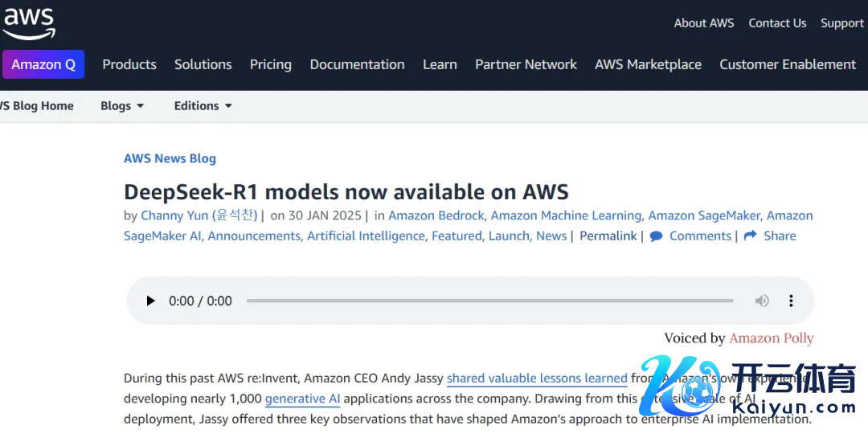Open the AWS News Blog link

(170, 158)
